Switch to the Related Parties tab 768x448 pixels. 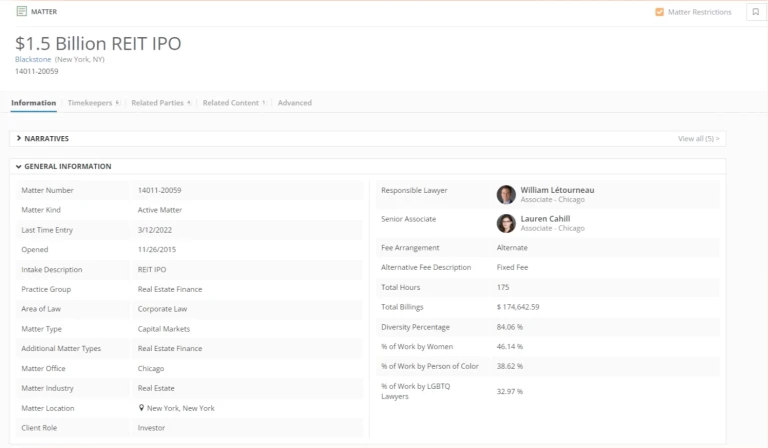158,103
